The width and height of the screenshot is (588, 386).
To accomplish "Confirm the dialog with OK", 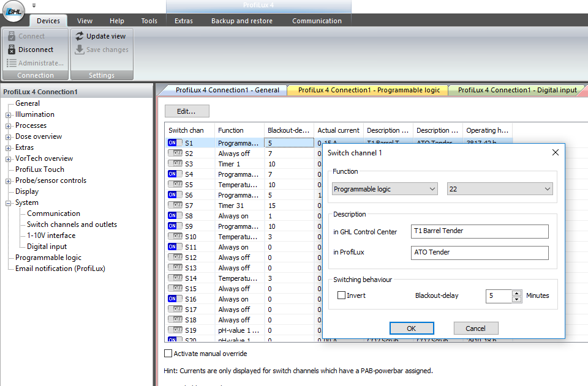I will pos(412,328).
